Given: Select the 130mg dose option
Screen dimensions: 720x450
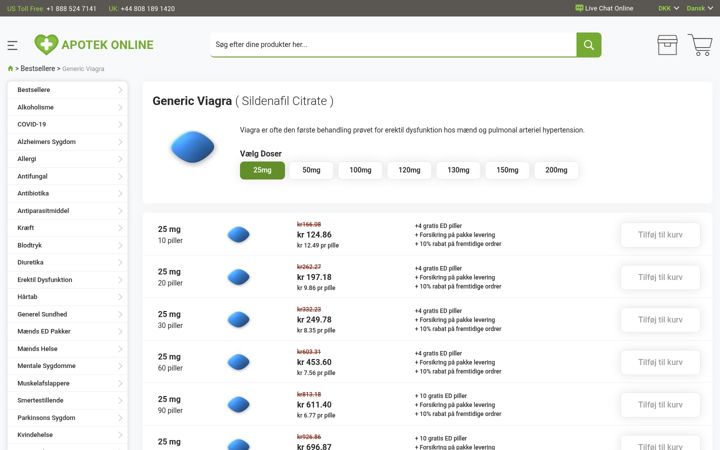Looking at the screenshot, I should coord(458,170).
